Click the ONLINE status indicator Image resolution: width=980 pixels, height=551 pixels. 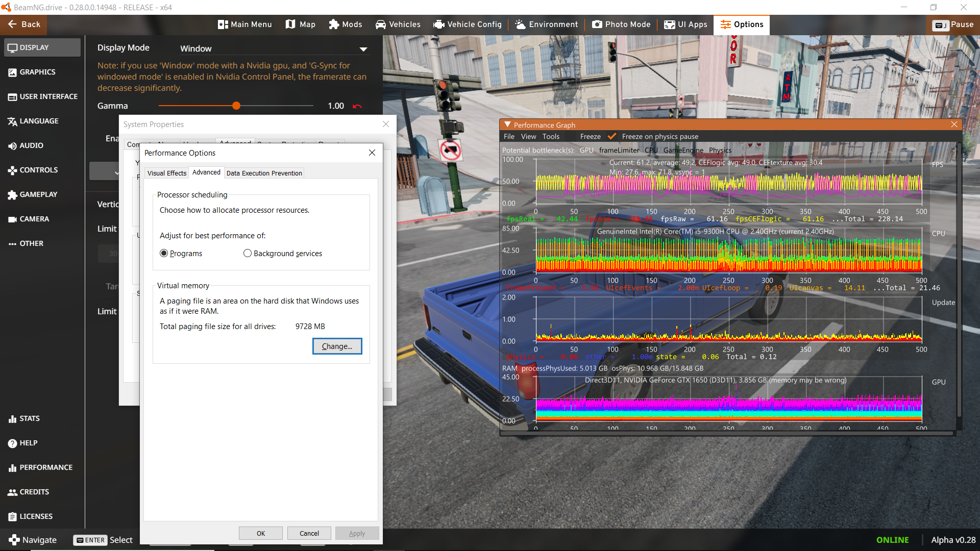(x=892, y=540)
